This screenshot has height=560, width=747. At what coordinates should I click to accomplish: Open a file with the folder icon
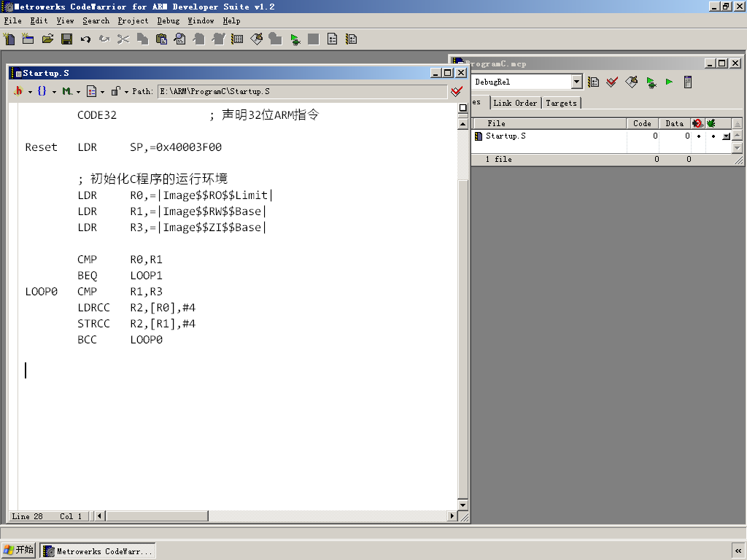point(47,39)
